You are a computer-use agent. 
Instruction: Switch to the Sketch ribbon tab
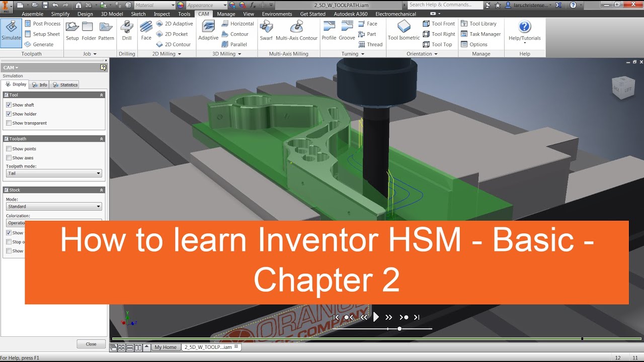pyautogui.click(x=138, y=14)
